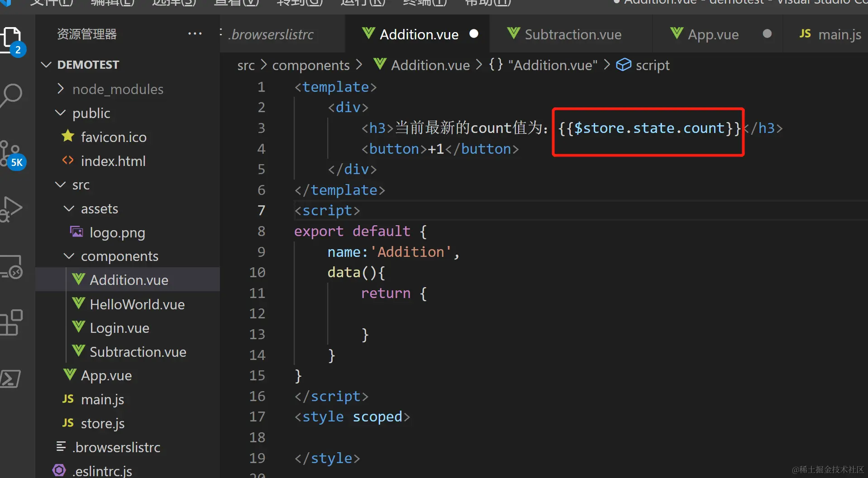Click the '<style scoped>' tag line
This screenshot has width=868, height=478.
point(352,416)
